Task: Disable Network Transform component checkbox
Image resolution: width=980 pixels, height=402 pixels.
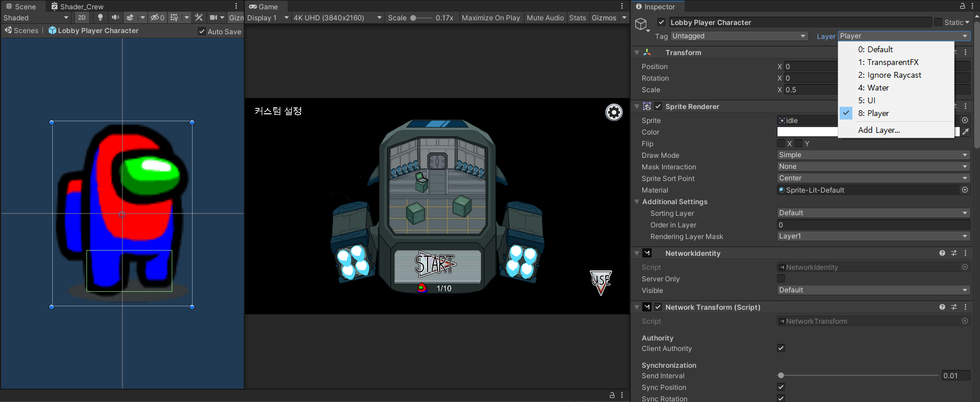Action: pos(658,307)
